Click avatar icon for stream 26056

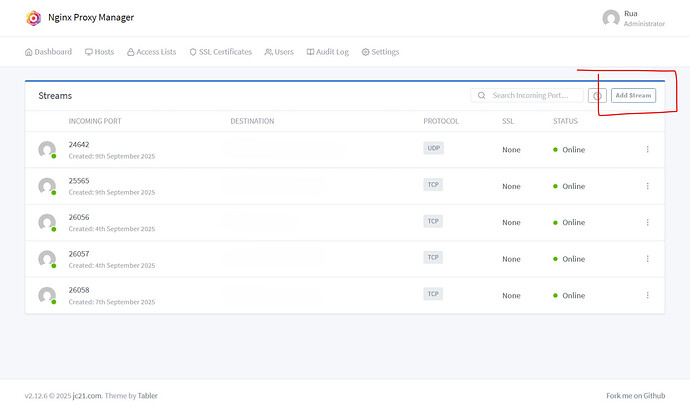[x=46, y=222]
